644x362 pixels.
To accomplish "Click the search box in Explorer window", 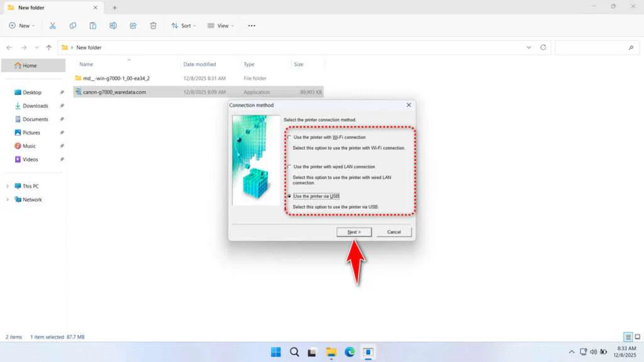I will tap(596, 47).
